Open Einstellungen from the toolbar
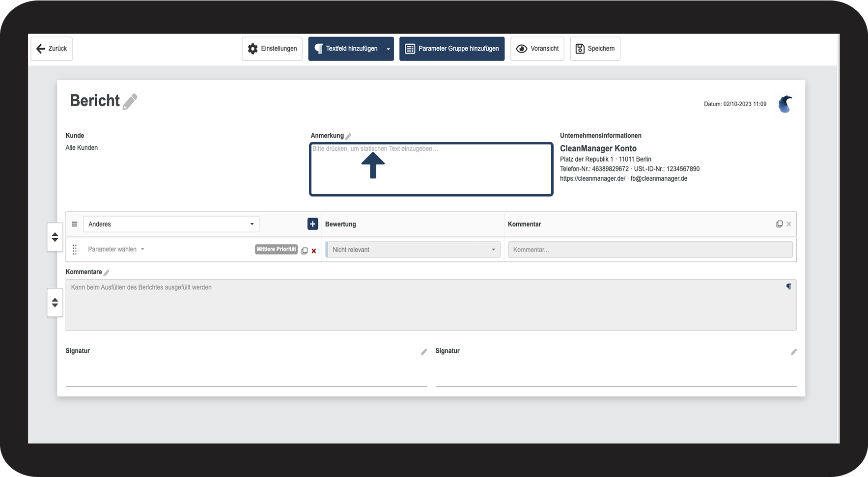Screen dimensions: 868x477 click(x=272, y=49)
